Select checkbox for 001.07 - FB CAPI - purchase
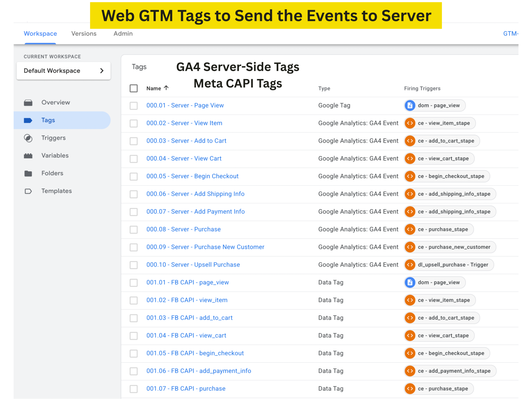The image size is (532, 399). point(133,389)
